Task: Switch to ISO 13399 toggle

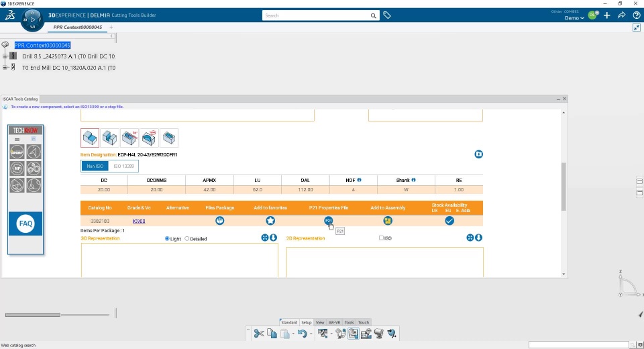Action: click(123, 166)
